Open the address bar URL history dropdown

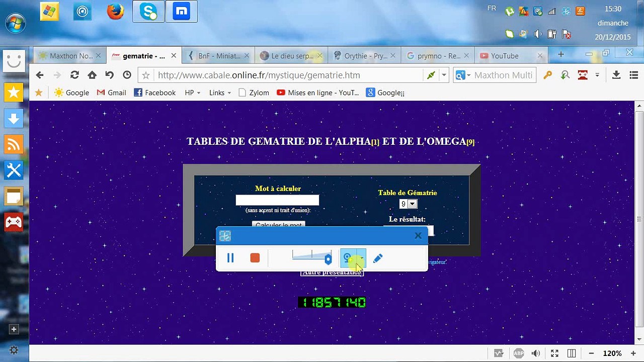click(x=444, y=75)
